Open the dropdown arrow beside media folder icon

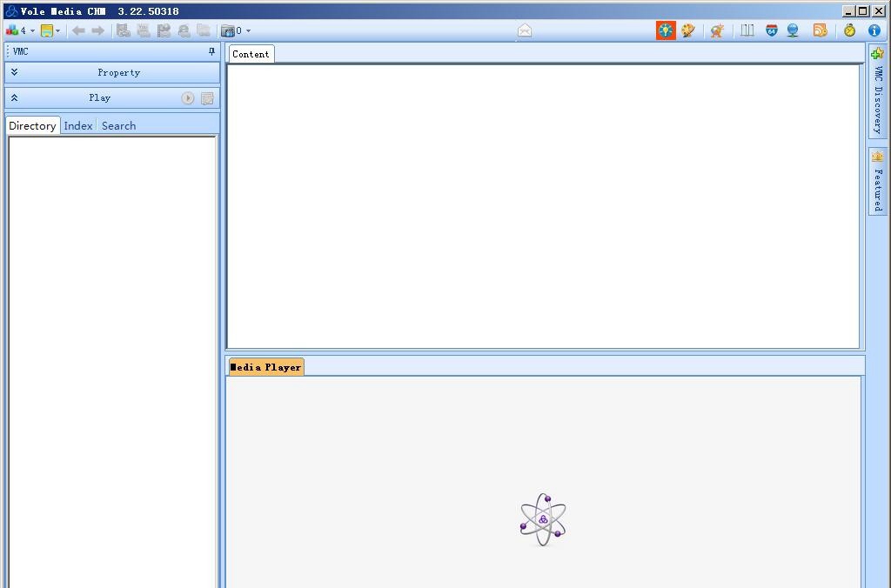pos(248,31)
